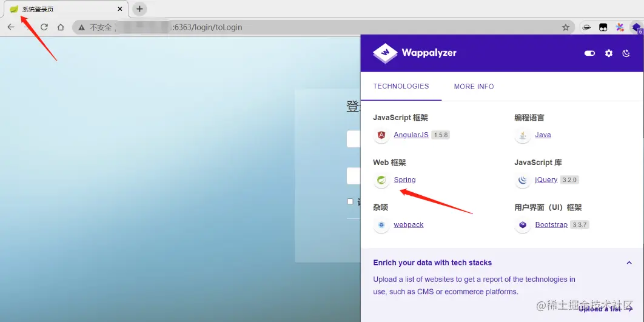The image size is (644, 322).
Task: Open the Spring link
Action: click(404, 179)
